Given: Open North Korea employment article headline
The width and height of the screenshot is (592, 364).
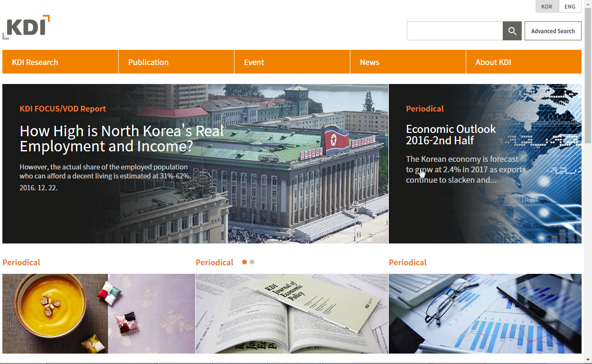Looking at the screenshot, I should 122,139.
